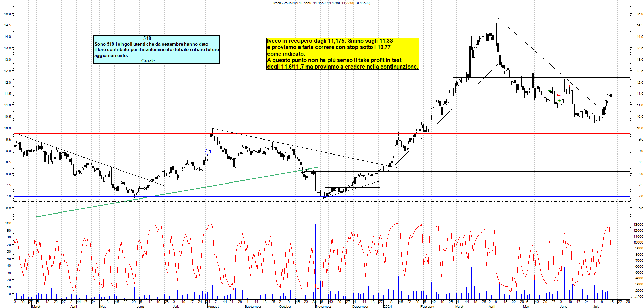This screenshot has width=644, height=308.
Task: Click the '50' oscillator axis label
Action: (x=9, y=259)
